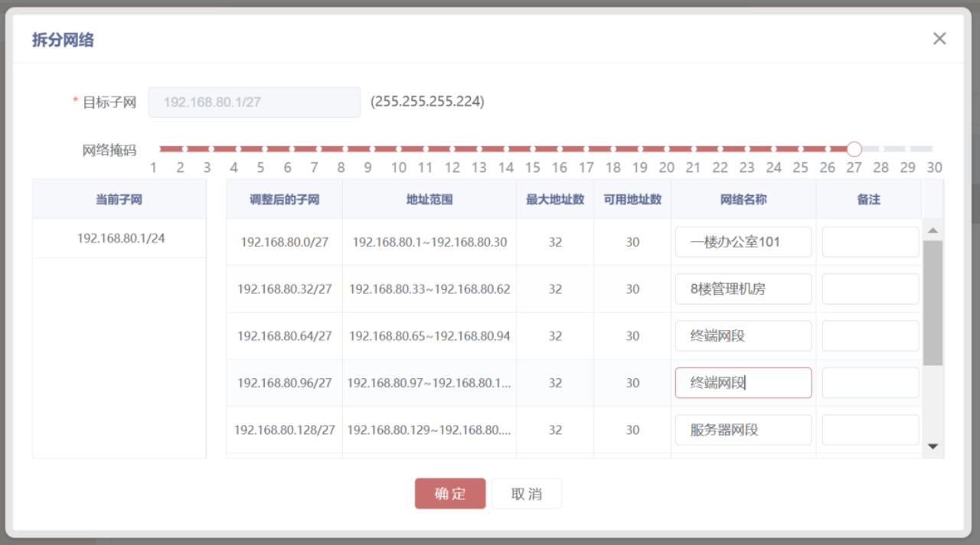Click the table scrollbar up arrow
Screen dimensions: 980x545
(933, 230)
